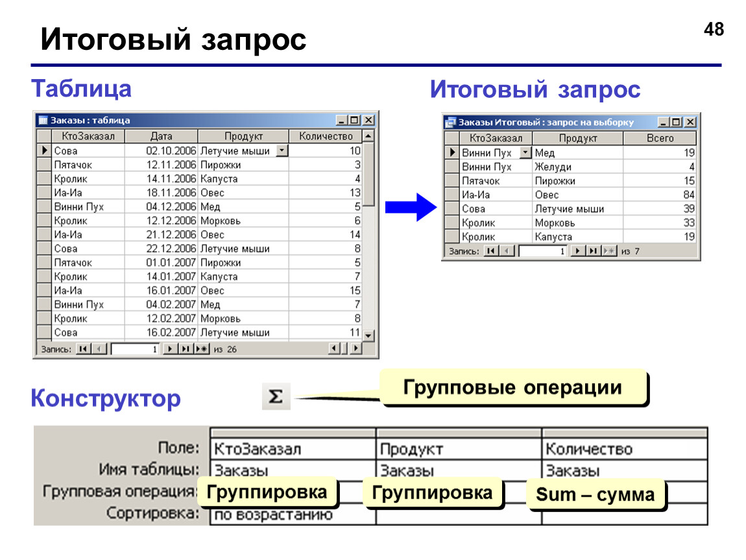Select Продукт column header in Итоговый query
746x560 pixels.
tap(577, 138)
